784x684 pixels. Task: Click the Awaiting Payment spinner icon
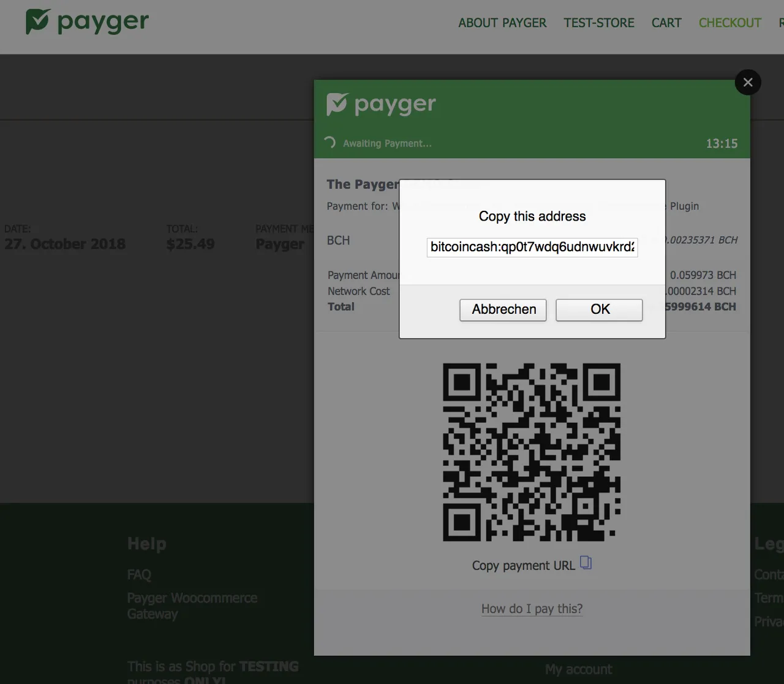click(330, 143)
